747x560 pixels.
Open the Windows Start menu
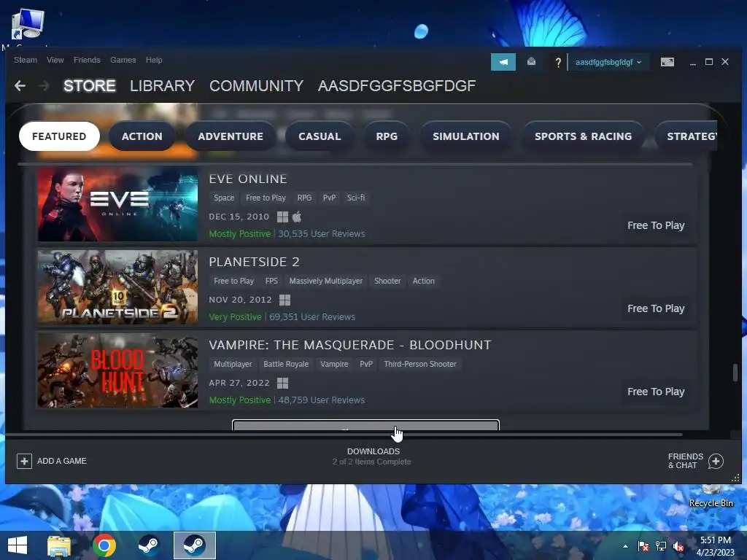pos(18,545)
